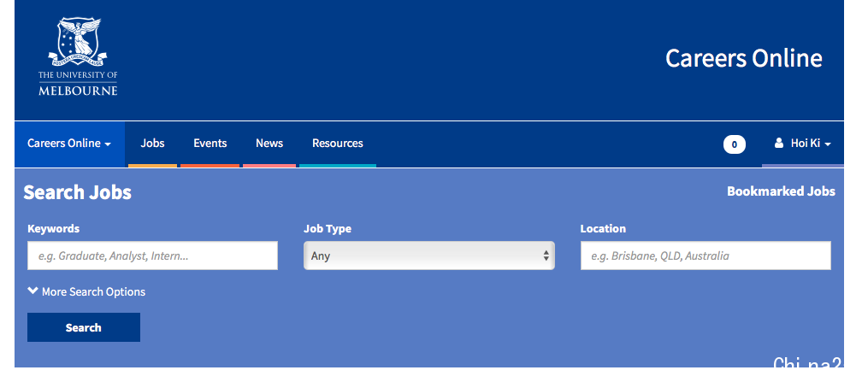Viewport: 868px width, 376px height.
Task: Open the Job Type select box
Action: pos(429,256)
